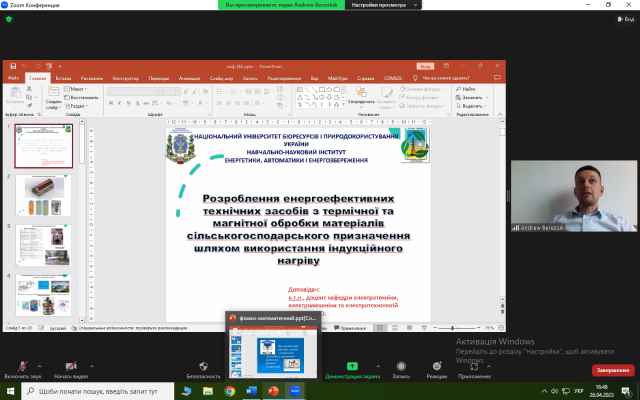
Task: Switch to the Конструктор ribbon tab
Action: click(126, 78)
